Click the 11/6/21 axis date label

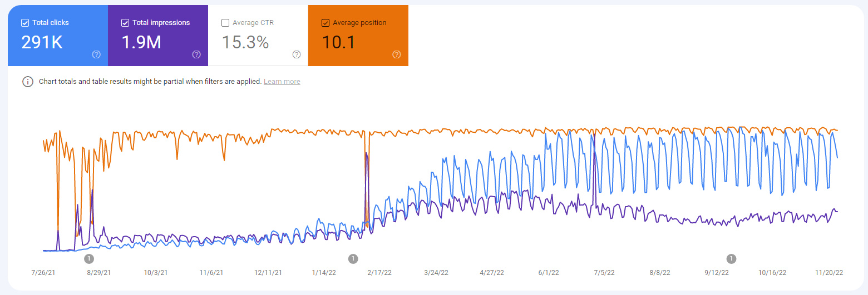click(x=211, y=273)
